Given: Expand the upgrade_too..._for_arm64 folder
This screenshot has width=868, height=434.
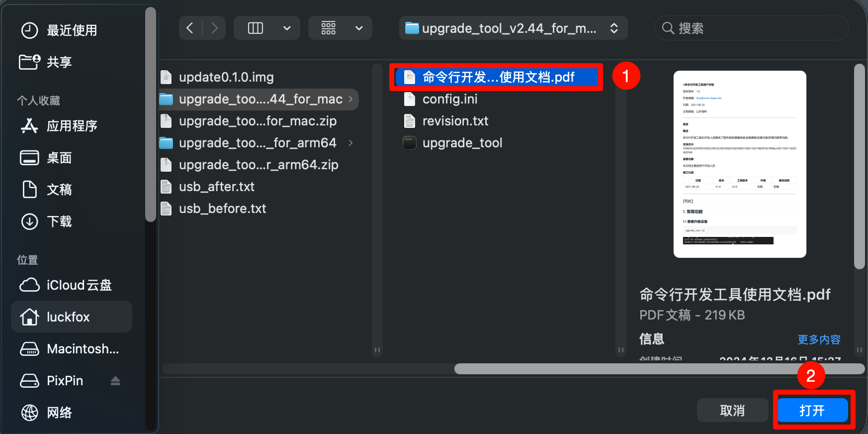Looking at the screenshot, I should pos(351,143).
